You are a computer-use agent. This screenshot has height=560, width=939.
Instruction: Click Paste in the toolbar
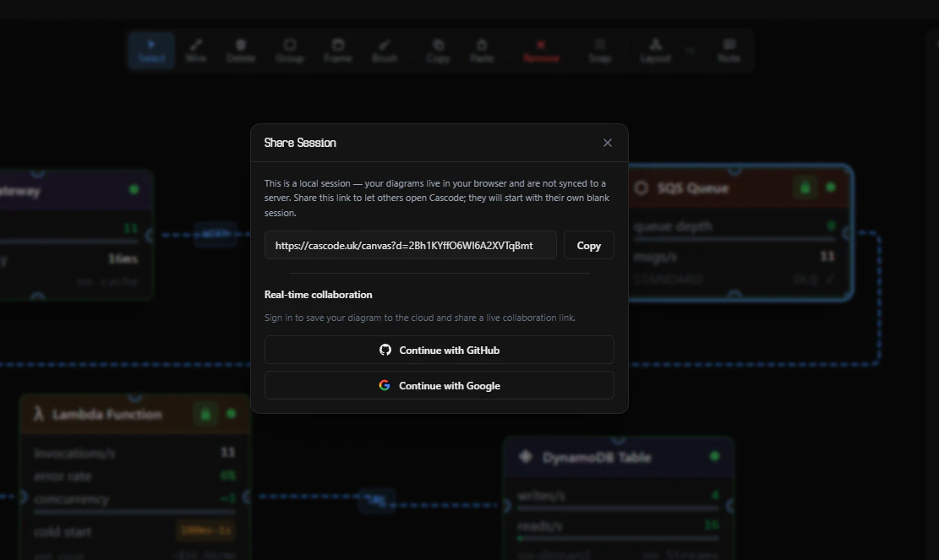coord(482,51)
